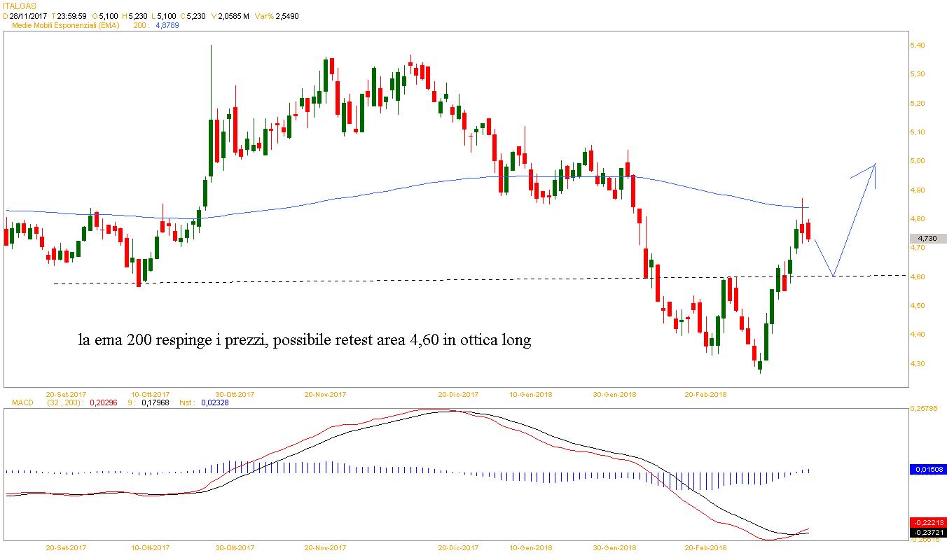
Task: Click 30-Gen-2018 date on the main chart axis
Action: click(614, 394)
